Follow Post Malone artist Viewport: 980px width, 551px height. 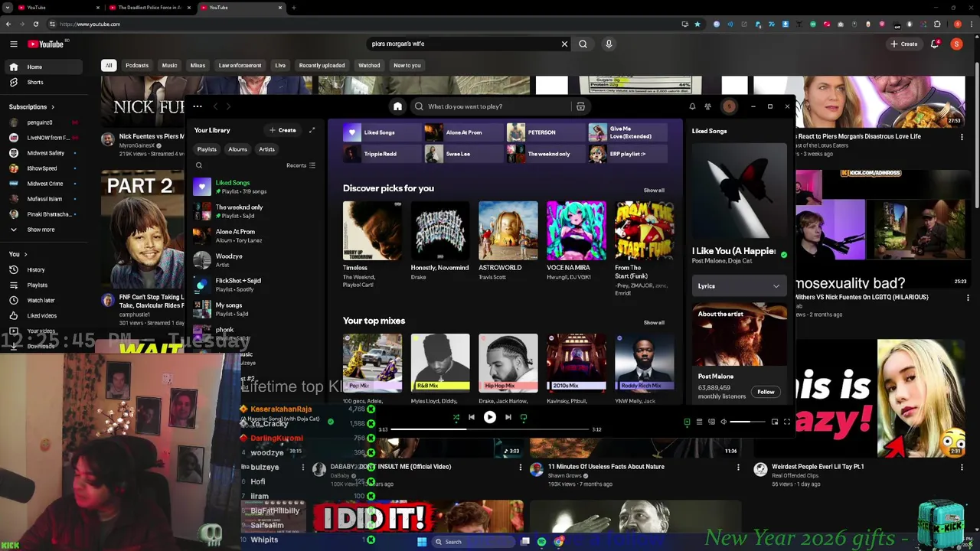[x=766, y=392]
